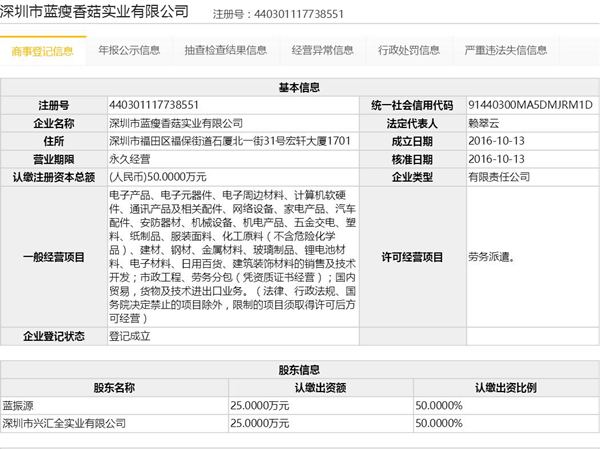Image resolution: width=600 pixels, height=449 pixels.
Task: Click the 登记成立 status value
Action: (x=130, y=336)
